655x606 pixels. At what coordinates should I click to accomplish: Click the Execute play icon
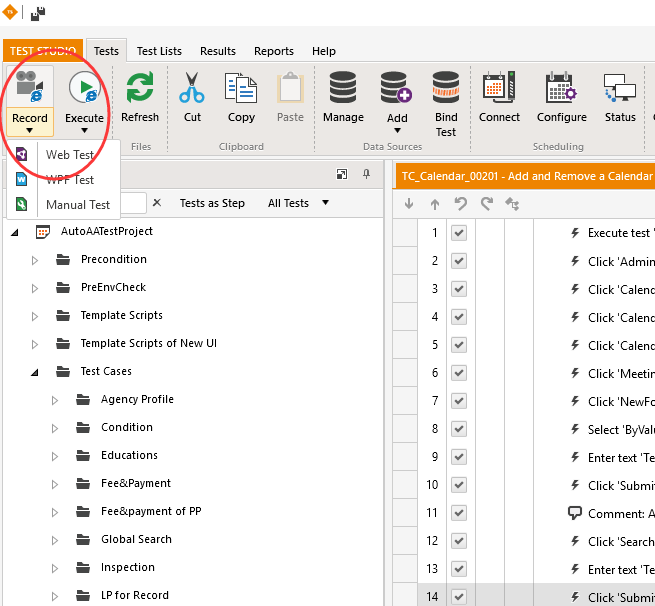coord(84,87)
